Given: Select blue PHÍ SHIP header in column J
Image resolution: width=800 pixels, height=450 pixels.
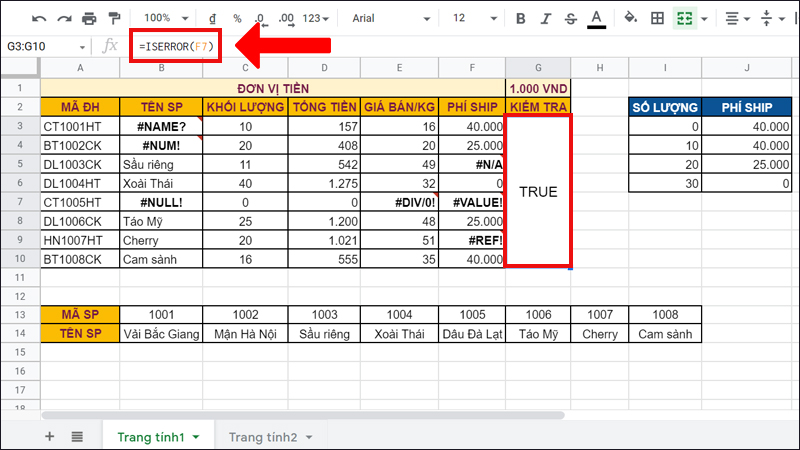Looking at the screenshot, I should click(x=746, y=107).
